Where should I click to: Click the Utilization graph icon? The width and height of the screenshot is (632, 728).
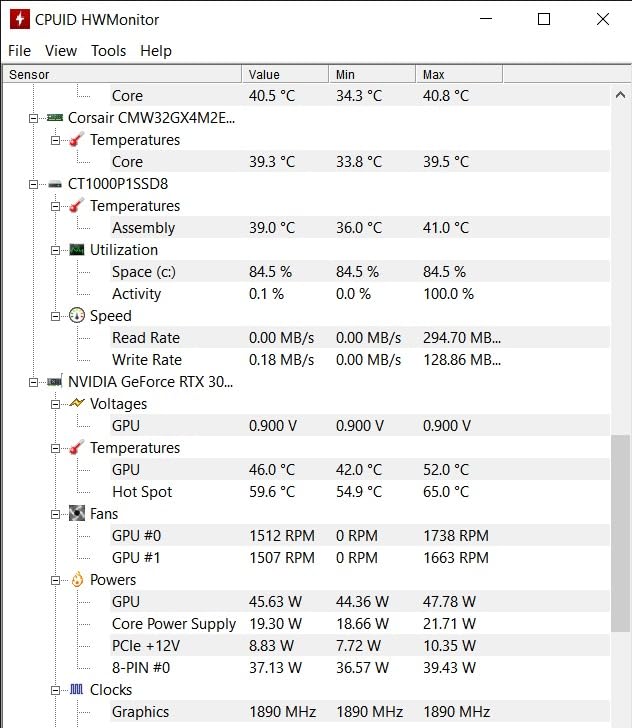[77, 250]
